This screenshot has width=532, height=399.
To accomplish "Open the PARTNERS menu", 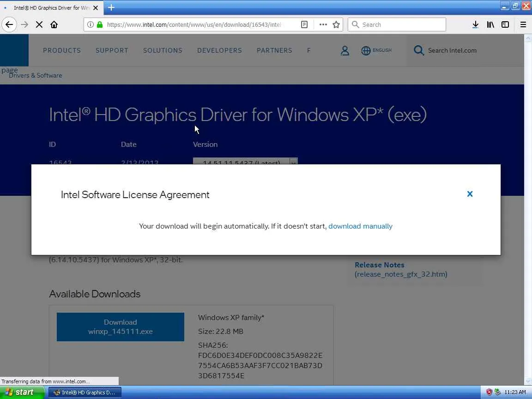I will (274, 50).
